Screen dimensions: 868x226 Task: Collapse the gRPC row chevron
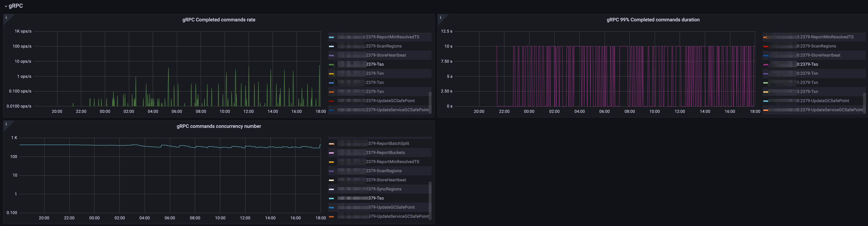click(6, 6)
